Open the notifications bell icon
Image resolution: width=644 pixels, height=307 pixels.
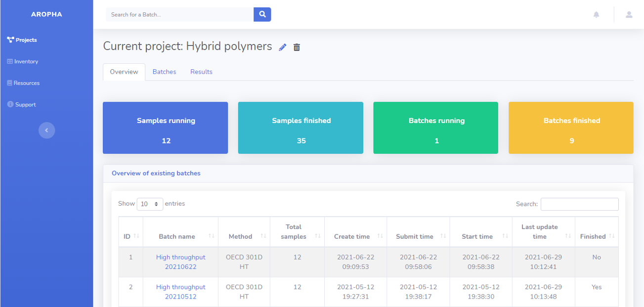596,15
